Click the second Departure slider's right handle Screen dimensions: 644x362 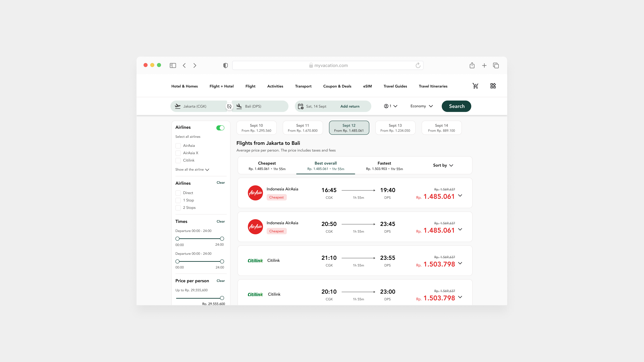222,262
